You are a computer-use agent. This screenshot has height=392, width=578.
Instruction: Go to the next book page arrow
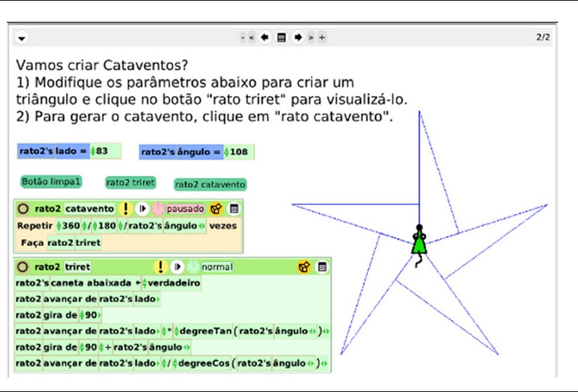tap(297, 37)
